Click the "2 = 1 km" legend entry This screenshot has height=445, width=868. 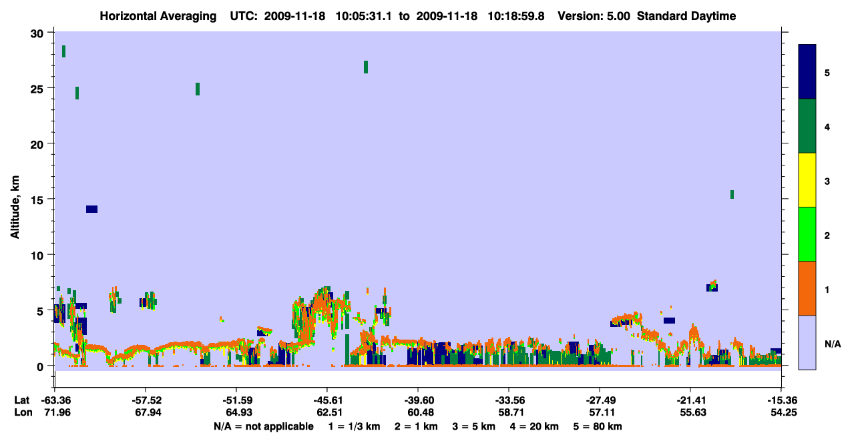coord(417,426)
